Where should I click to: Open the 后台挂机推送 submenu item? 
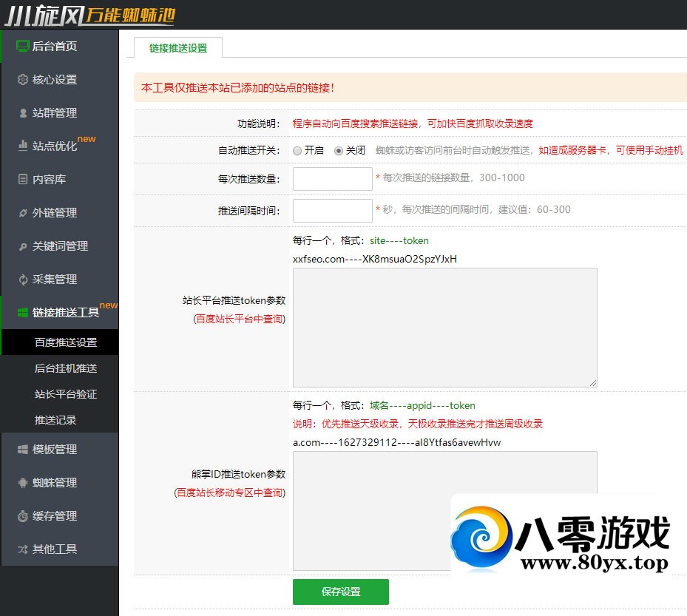[x=66, y=368]
